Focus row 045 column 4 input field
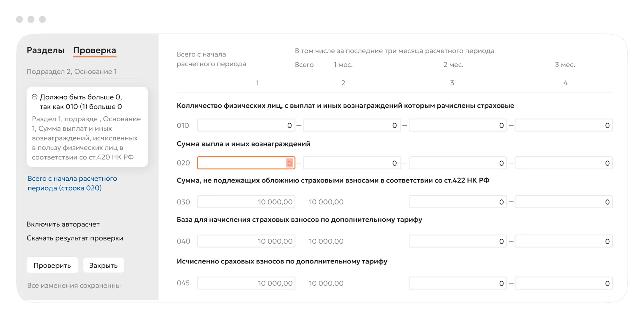644x319 pixels. coord(564,283)
